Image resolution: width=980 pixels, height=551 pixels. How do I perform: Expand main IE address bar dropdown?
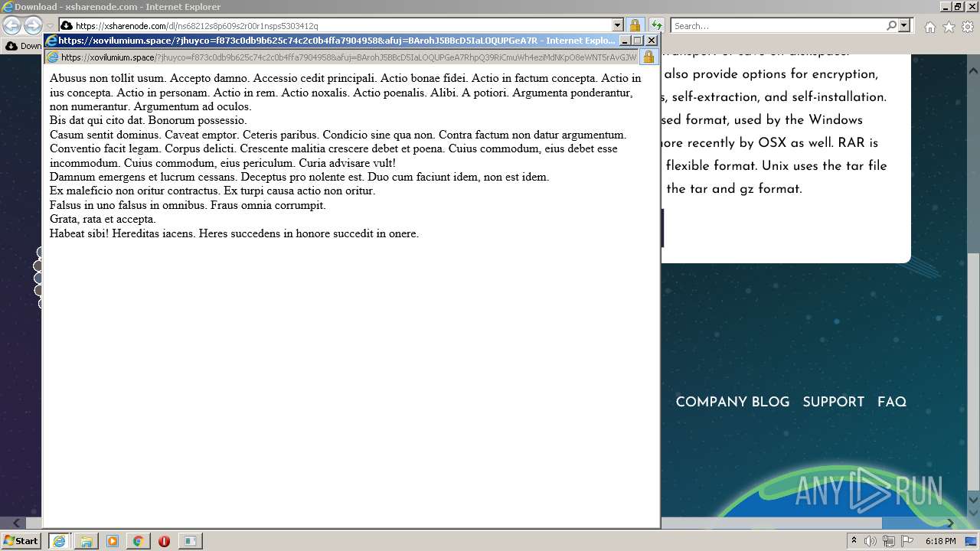pos(618,25)
